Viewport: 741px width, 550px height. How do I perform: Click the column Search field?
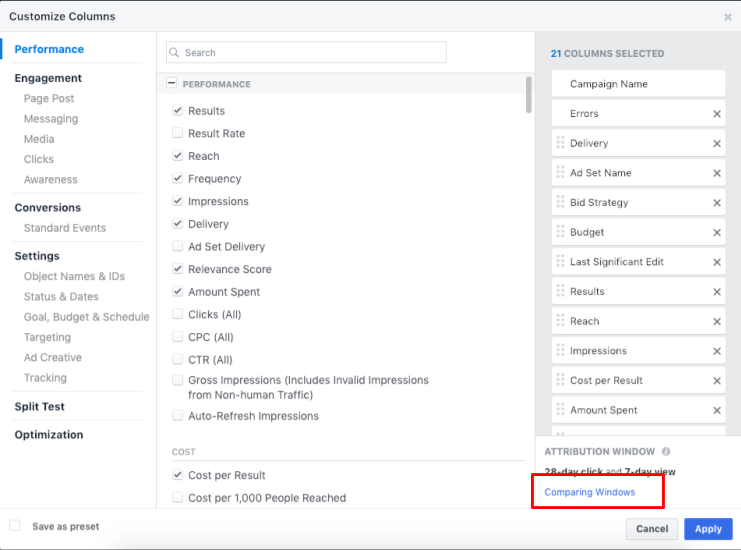click(x=306, y=52)
